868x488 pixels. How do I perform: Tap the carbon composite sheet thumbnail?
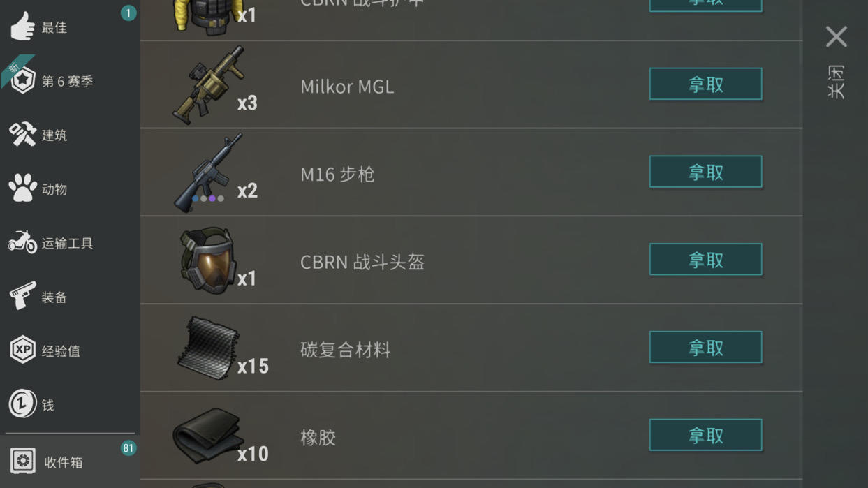pyautogui.click(x=208, y=348)
